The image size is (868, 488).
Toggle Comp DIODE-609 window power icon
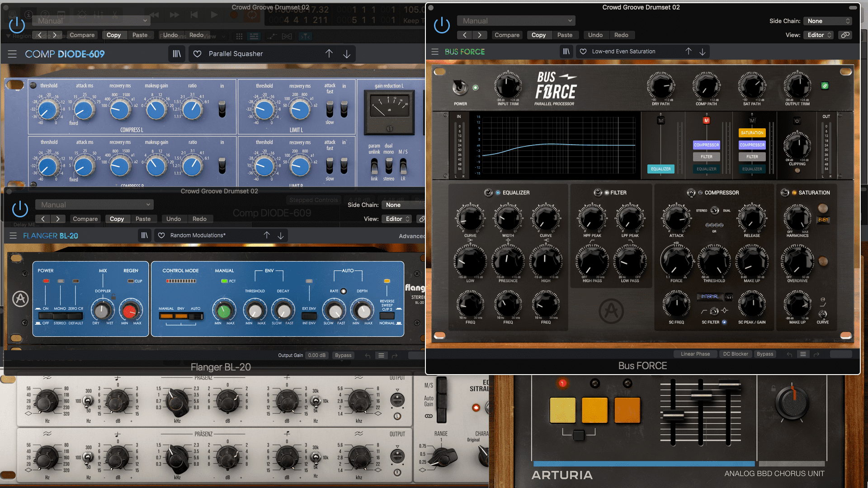[17, 25]
